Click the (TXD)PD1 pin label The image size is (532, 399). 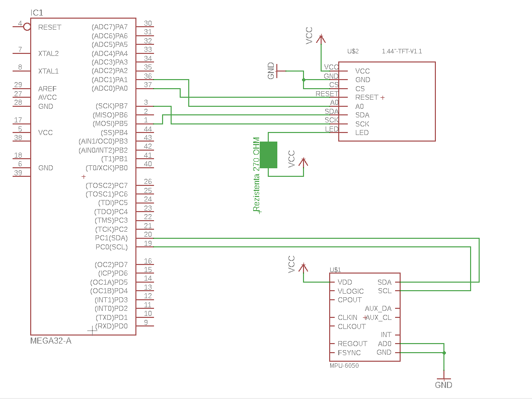pos(112,318)
